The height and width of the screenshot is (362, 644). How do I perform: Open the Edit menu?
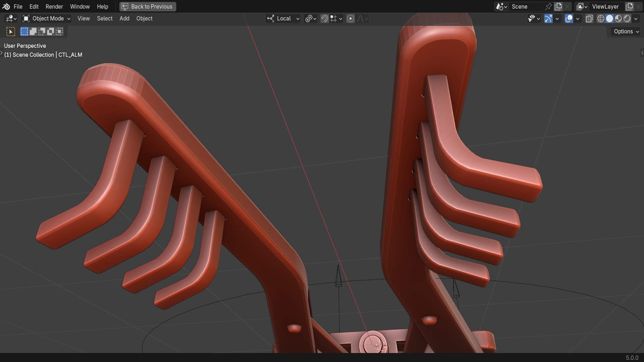pyautogui.click(x=34, y=6)
